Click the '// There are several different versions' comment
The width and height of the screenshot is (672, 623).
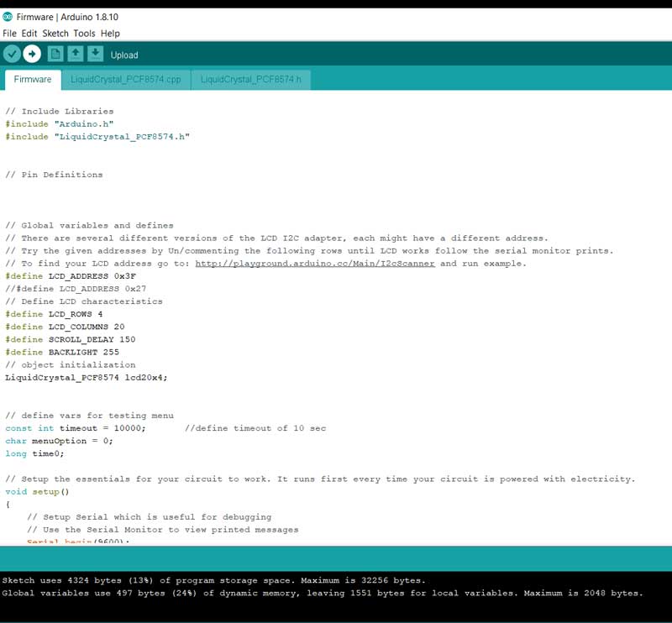[276, 238]
